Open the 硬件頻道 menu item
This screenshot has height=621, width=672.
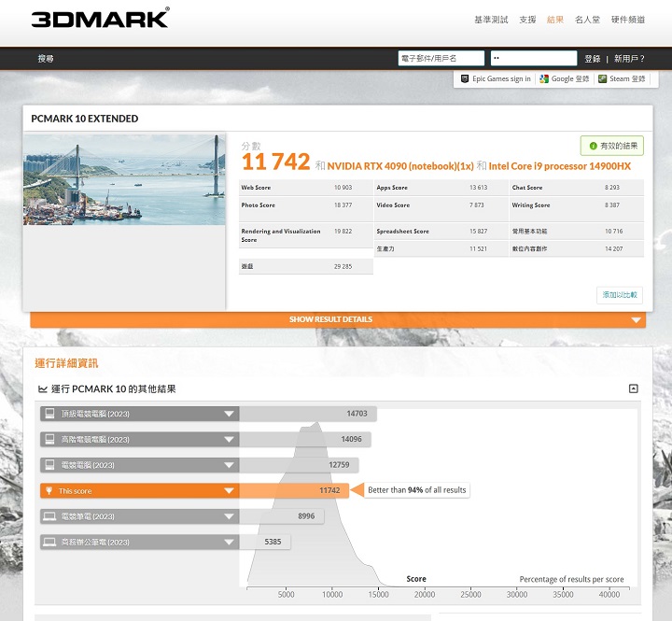coord(628,20)
